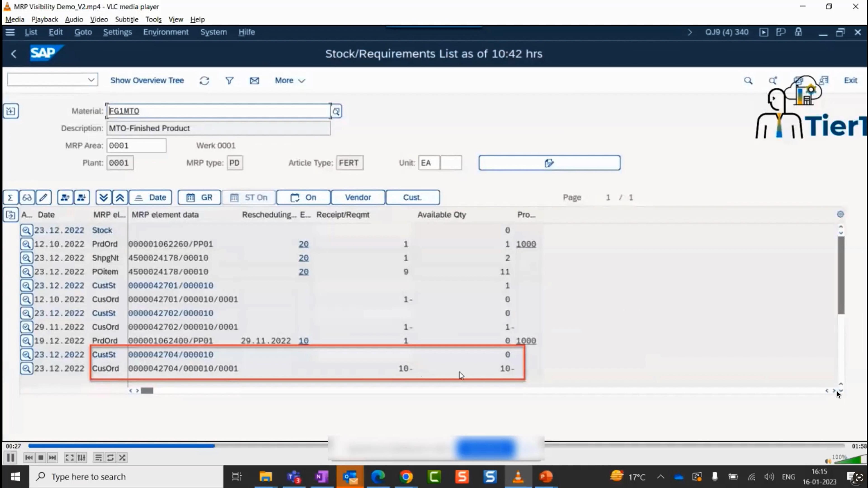Click the Vendor button

coord(358,197)
